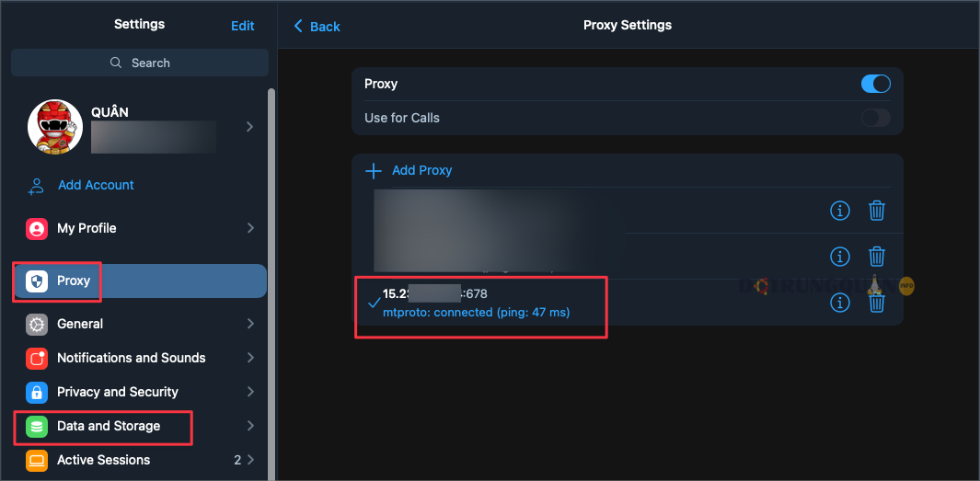Click the Add Proxy plus icon
980x481 pixels.
pyautogui.click(x=373, y=170)
